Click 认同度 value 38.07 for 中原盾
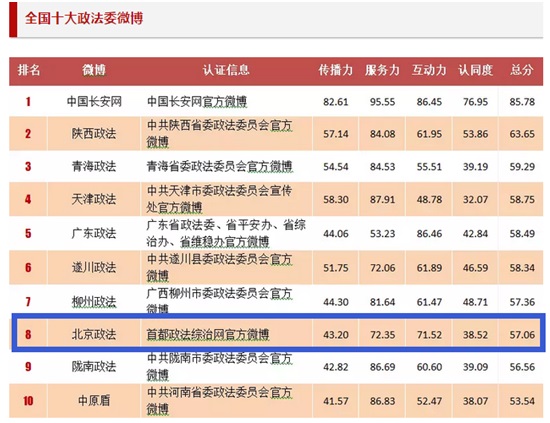 click(x=475, y=401)
